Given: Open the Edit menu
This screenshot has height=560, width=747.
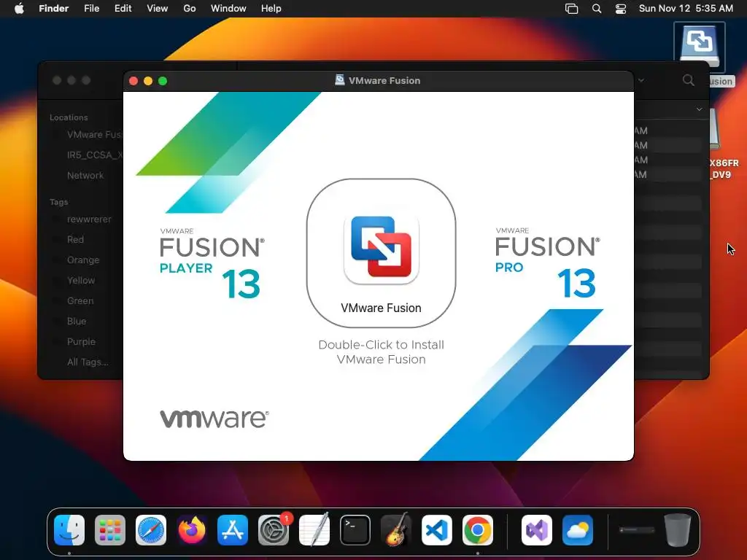Looking at the screenshot, I should coord(123,9).
